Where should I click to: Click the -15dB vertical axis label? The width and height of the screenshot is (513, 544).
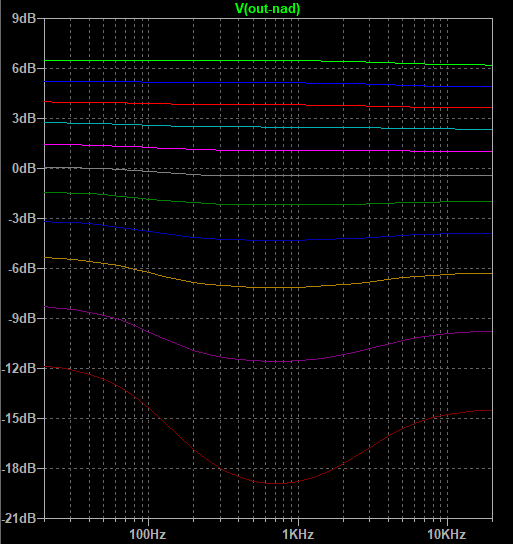(19, 418)
